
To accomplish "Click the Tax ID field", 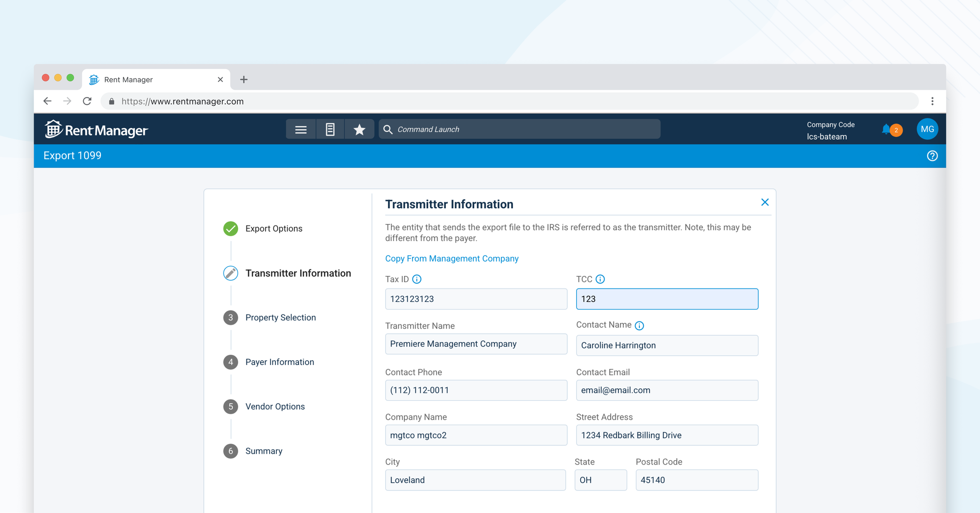I will 476,299.
